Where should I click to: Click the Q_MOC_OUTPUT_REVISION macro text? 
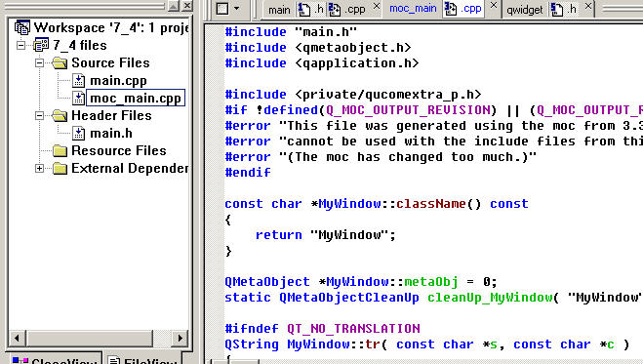tap(408, 110)
